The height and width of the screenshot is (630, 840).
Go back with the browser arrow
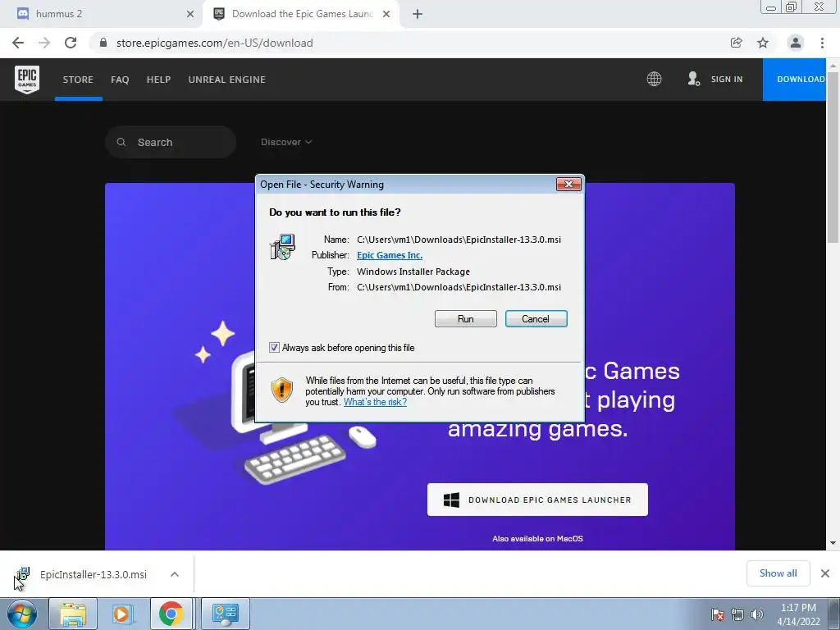click(18, 43)
